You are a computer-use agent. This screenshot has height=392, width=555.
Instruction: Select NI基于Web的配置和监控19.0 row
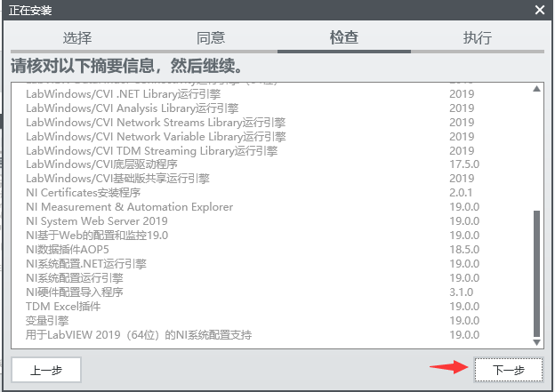(253, 236)
